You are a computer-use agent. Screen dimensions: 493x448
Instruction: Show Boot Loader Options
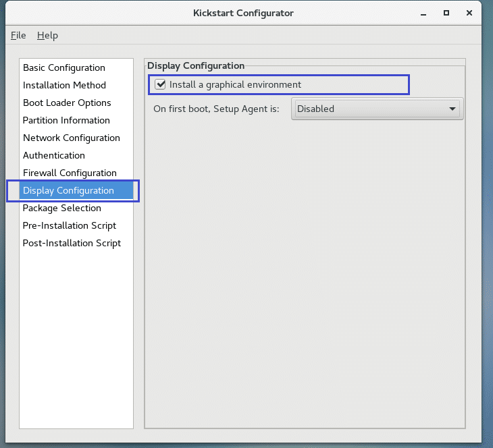(x=67, y=103)
